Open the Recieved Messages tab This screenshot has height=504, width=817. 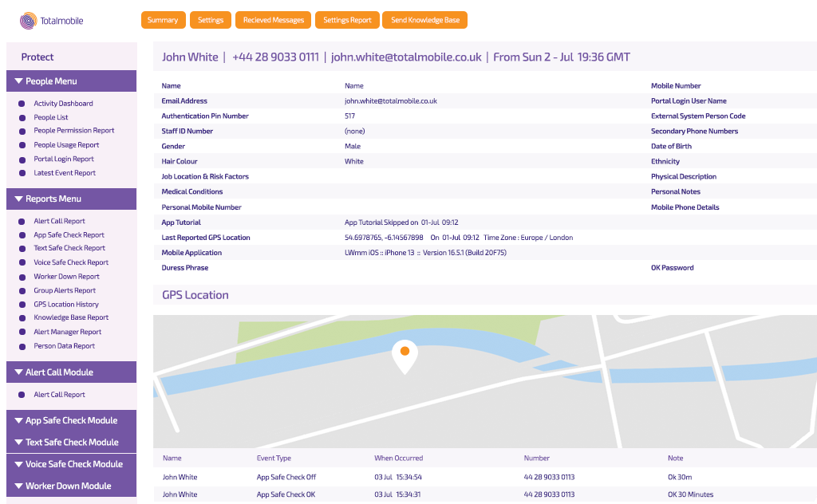tap(273, 20)
